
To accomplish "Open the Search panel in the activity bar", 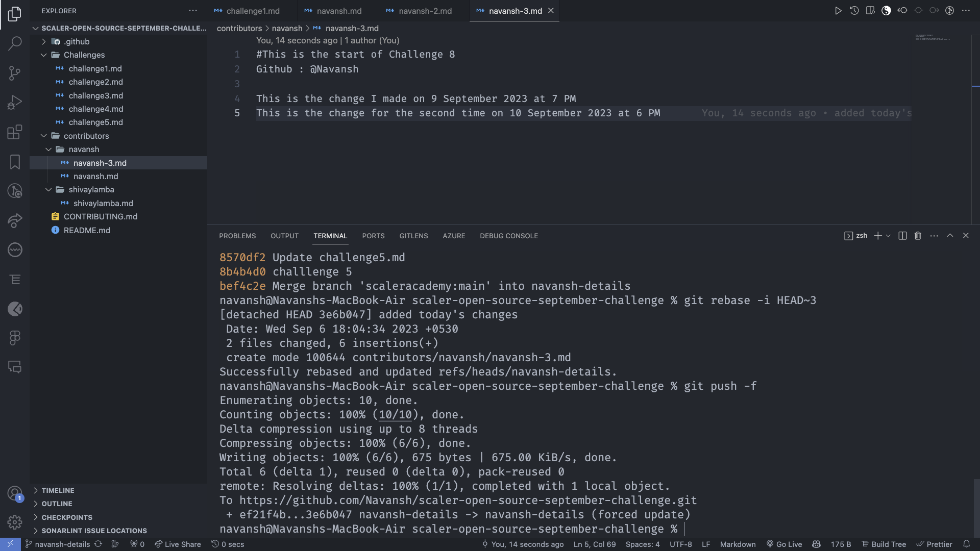I will click(x=15, y=44).
